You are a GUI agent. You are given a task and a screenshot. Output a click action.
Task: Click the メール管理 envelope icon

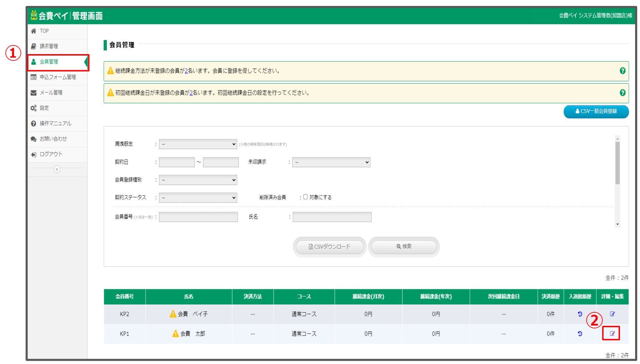click(x=34, y=93)
